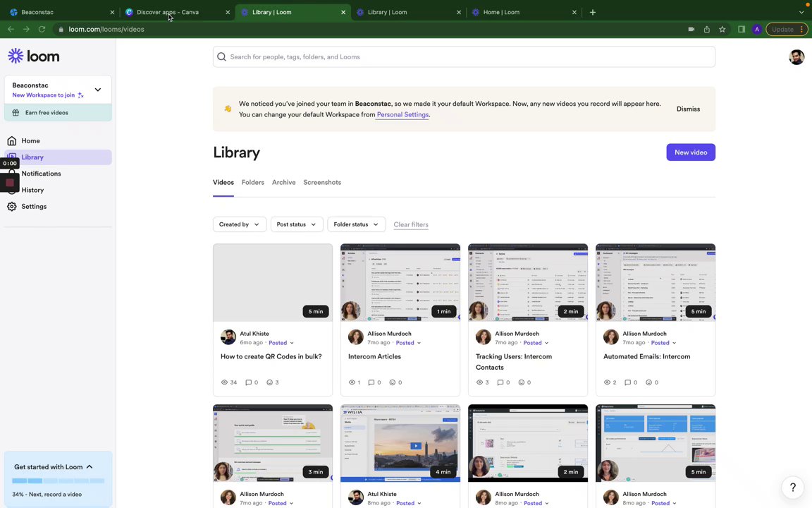Open the help question mark button

tap(792, 488)
